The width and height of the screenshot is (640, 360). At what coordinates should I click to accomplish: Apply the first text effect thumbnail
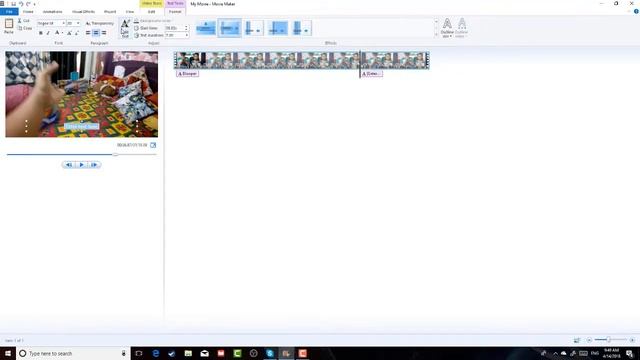206,28
